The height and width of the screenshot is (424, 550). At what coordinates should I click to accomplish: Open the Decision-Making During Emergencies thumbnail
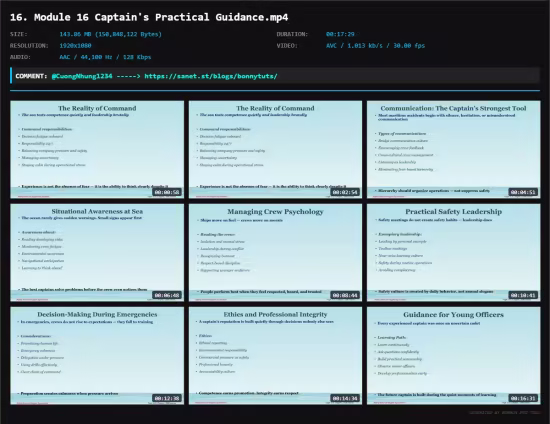[97, 356]
